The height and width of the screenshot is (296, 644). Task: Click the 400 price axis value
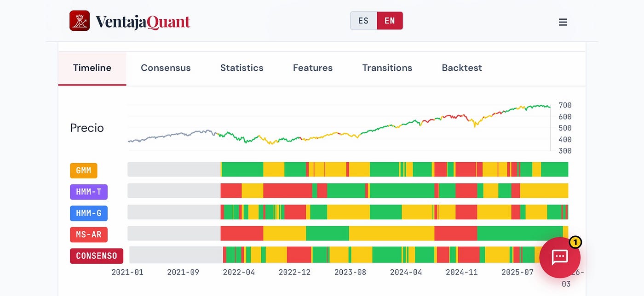[565, 140]
